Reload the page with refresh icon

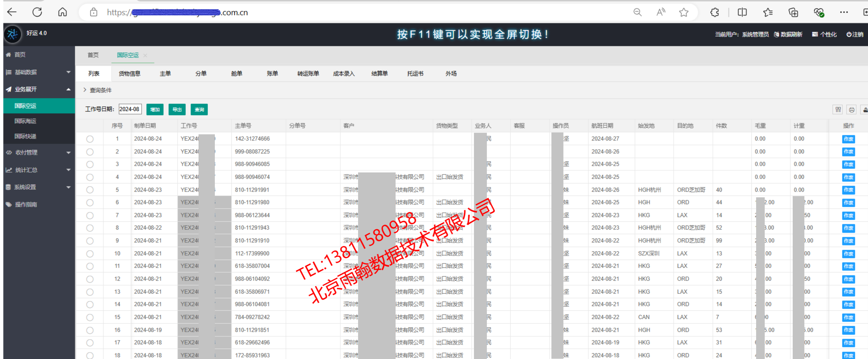37,12
